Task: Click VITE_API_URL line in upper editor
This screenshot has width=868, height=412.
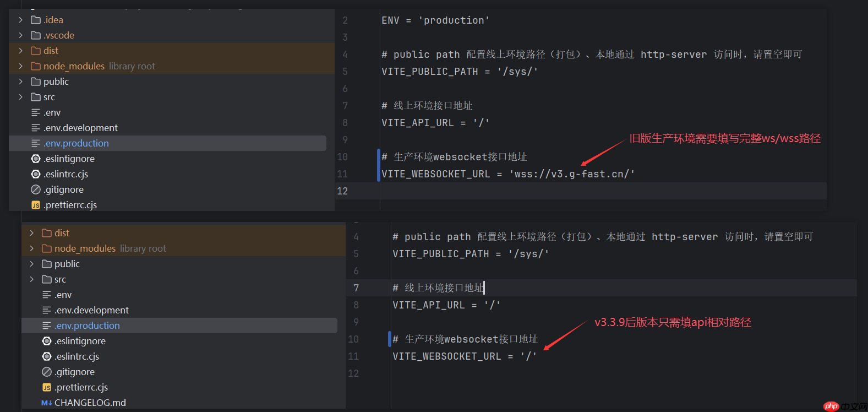Action: tap(435, 123)
